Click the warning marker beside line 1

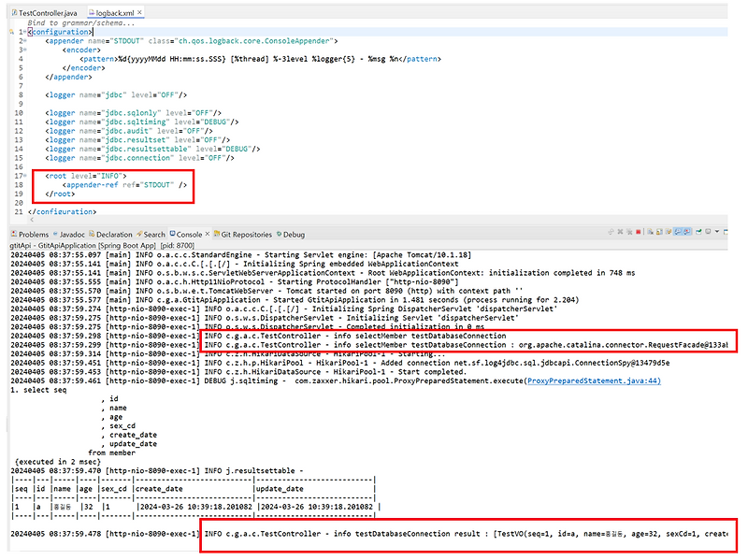click(x=9, y=31)
